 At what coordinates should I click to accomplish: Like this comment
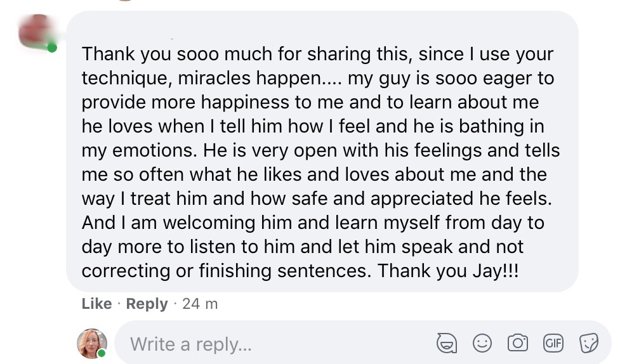coord(96,304)
